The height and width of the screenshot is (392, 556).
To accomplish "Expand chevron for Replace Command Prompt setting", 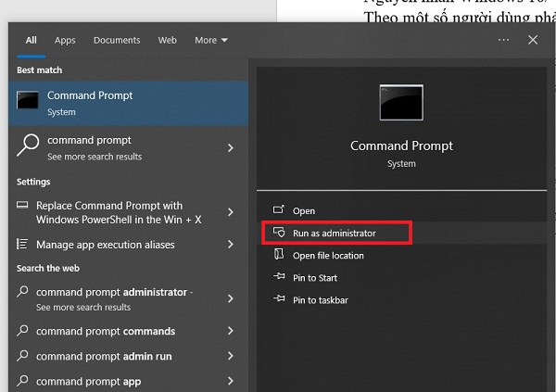I will (x=231, y=212).
